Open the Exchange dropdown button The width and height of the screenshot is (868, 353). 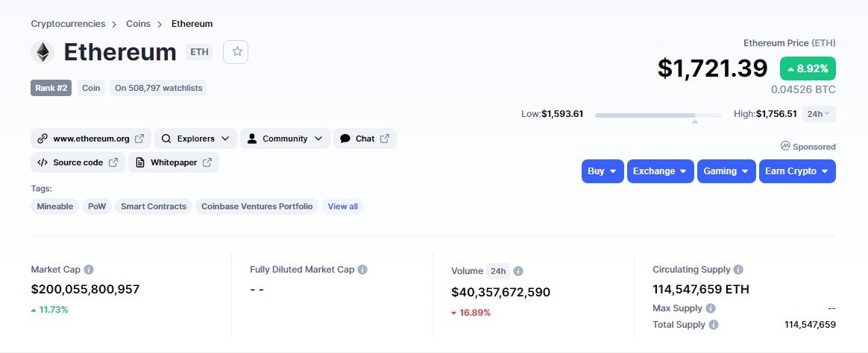tap(661, 171)
